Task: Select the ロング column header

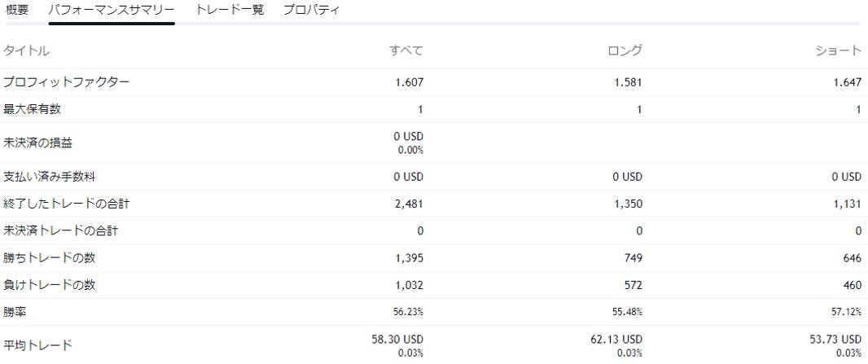Action: (x=625, y=50)
